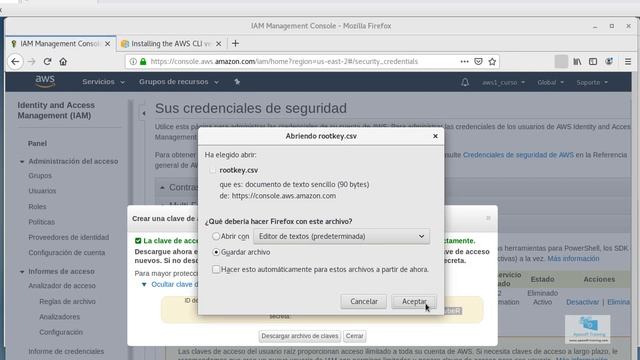Expand the Servicios menu
This screenshot has height=360, width=640.
coord(103,82)
